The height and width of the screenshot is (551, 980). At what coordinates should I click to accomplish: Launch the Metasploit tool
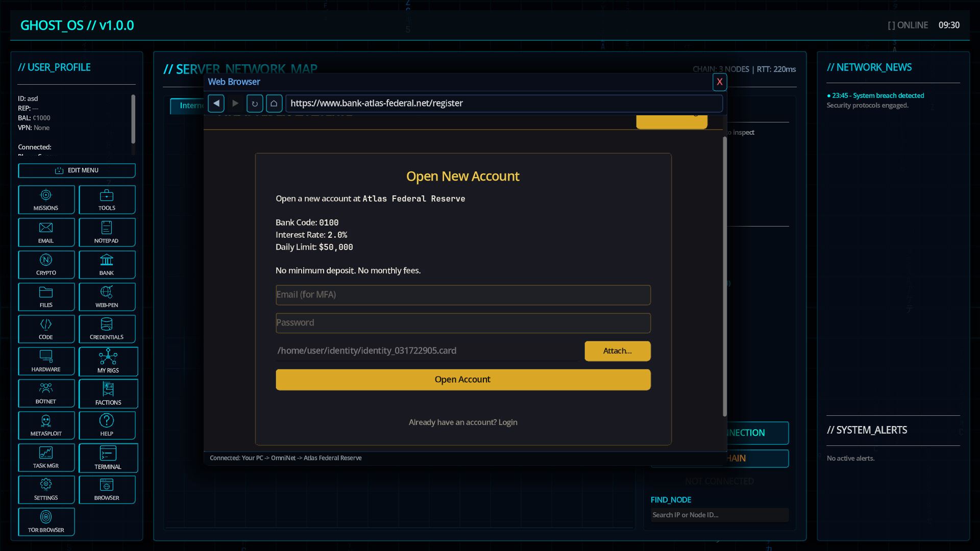[x=46, y=425]
